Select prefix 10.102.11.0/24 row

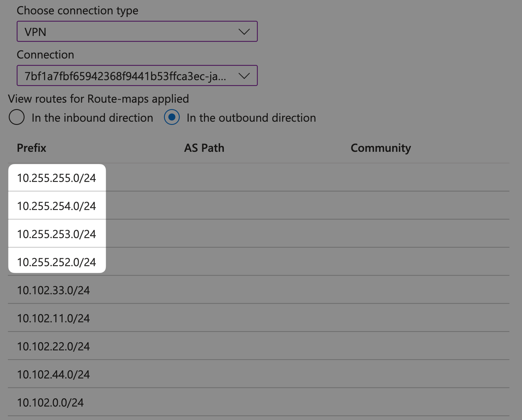259,318
